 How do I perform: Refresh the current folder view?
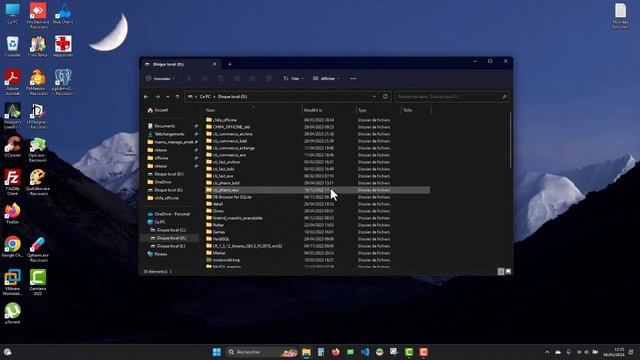[385, 97]
